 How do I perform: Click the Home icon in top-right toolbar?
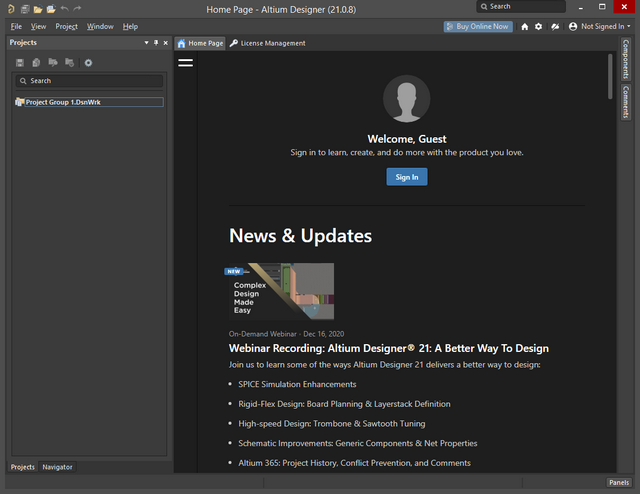[525, 26]
